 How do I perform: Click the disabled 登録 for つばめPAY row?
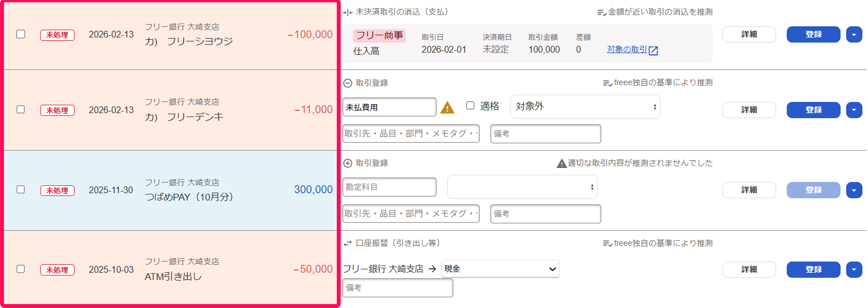point(814,190)
